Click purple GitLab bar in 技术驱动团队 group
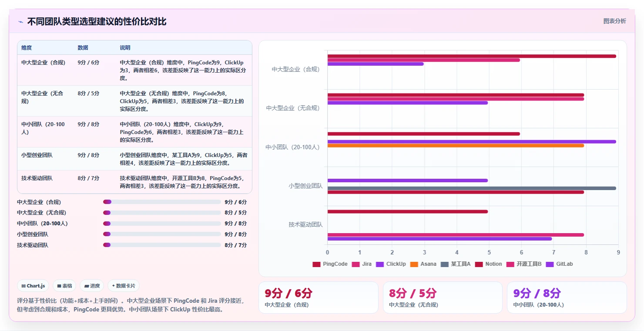644x331 pixels. click(439, 239)
